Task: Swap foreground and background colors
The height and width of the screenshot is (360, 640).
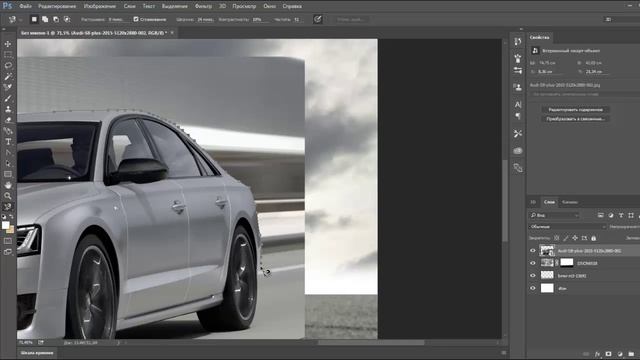Action: click(11, 217)
